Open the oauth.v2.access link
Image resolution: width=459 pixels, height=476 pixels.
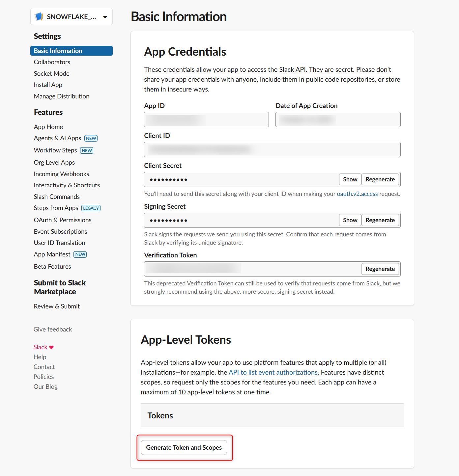coord(357,194)
